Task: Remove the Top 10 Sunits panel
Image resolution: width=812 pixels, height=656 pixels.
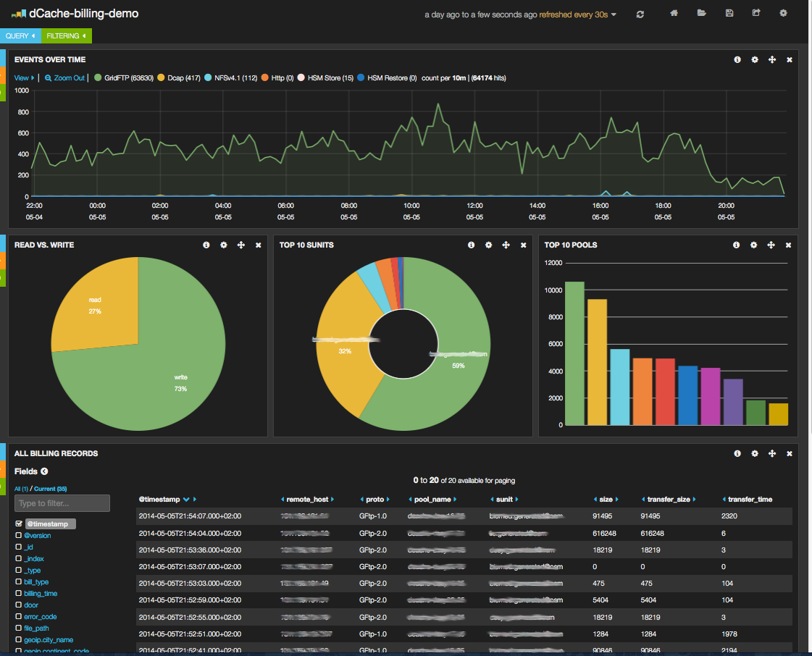Action: tap(523, 245)
